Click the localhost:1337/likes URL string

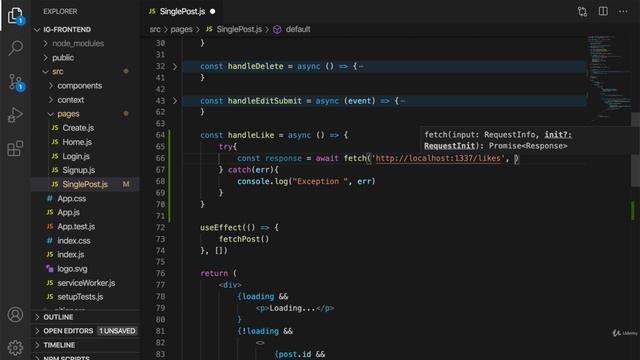(438, 158)
